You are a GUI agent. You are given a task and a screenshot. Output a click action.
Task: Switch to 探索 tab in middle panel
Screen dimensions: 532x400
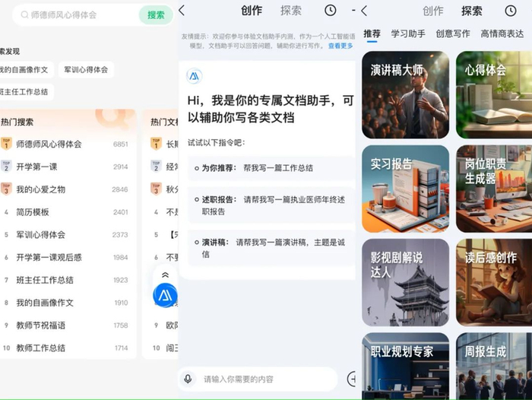tap(291, 11)
